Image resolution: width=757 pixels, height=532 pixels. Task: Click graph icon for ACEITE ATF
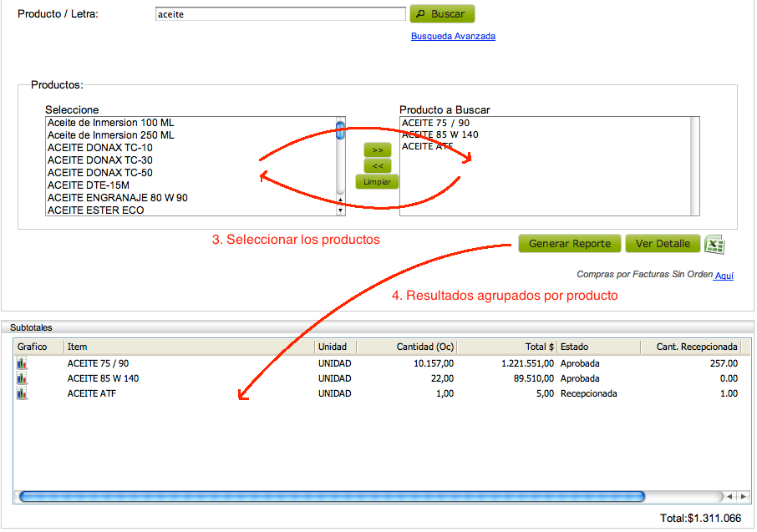(23, 393)
